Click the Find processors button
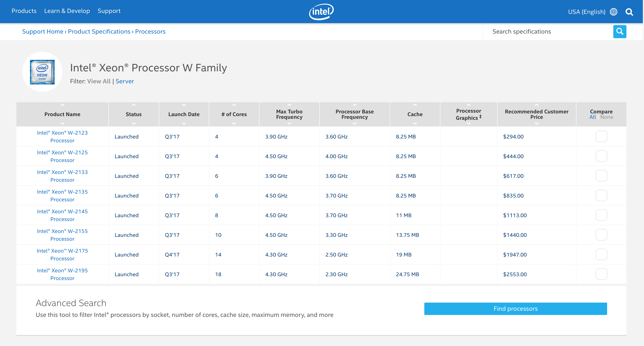Viewport: 644px width, 346px height. pos(515,309)
